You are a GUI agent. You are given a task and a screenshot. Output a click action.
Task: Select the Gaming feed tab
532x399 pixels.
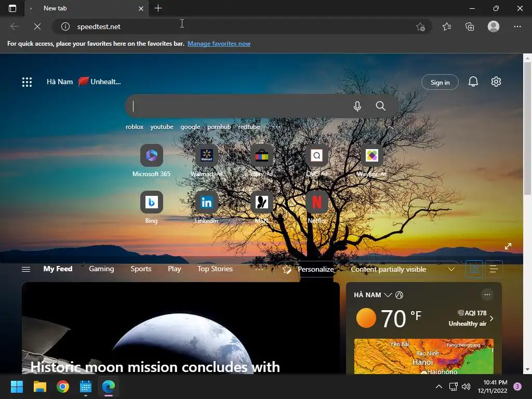pos(101,269)
